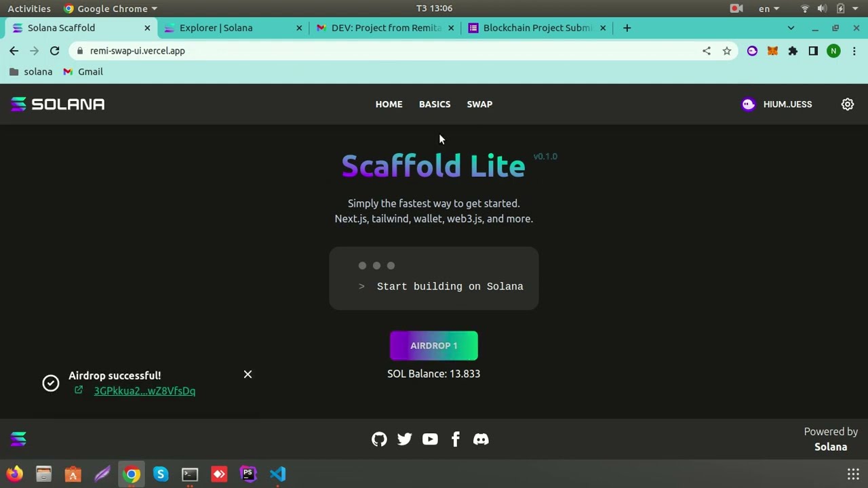This screenshot has width=868, height=488.
Task: Reload the current page
Action: 55,51
